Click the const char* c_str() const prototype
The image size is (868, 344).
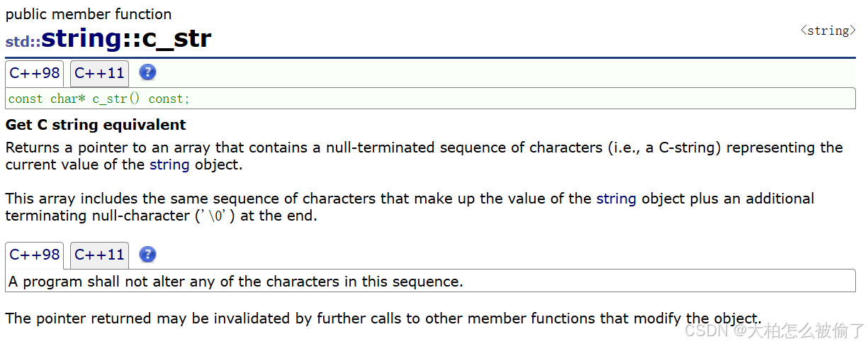click(99, 99)
